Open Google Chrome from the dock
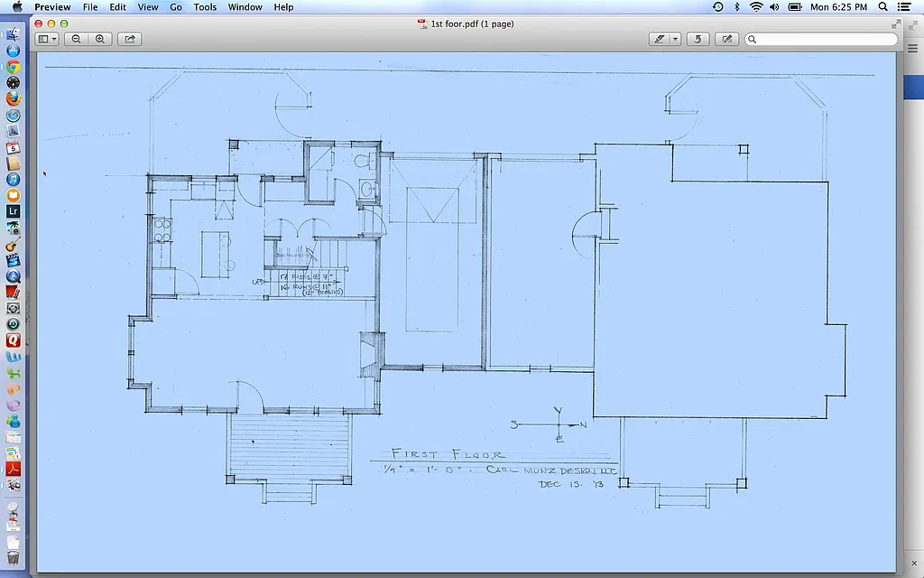The width and height of the screenshot is (924, 578). pyautogui.click(x=14, y=67)
